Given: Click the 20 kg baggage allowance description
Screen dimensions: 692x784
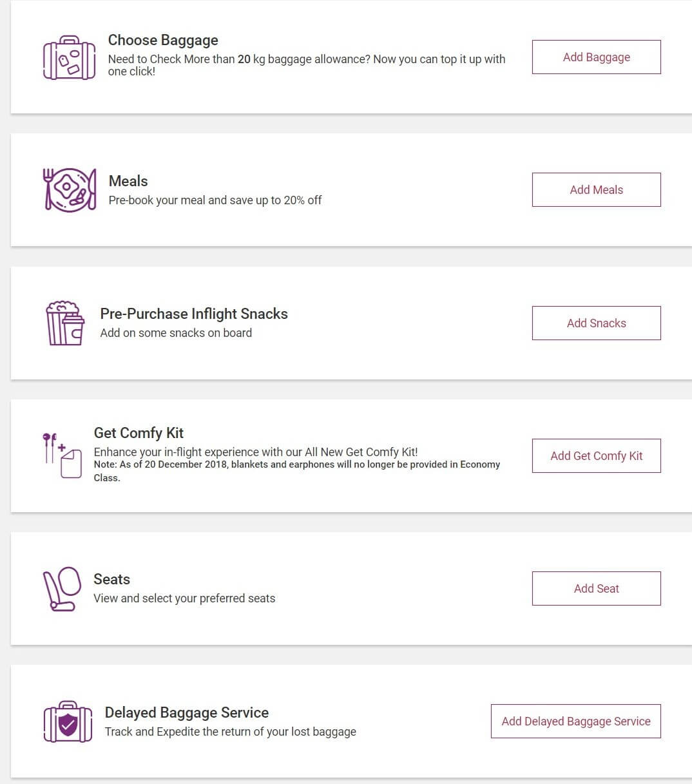Looking at the screenshot, I should click(307, 65).
